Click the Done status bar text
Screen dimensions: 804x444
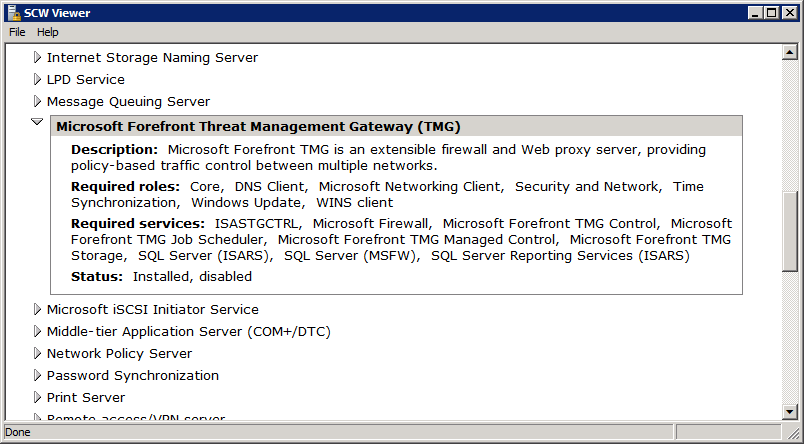point(18,432)
